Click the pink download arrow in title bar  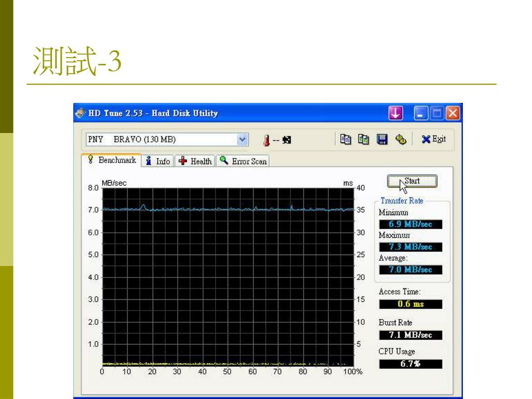pyautogui.click(x=395, y=113)
